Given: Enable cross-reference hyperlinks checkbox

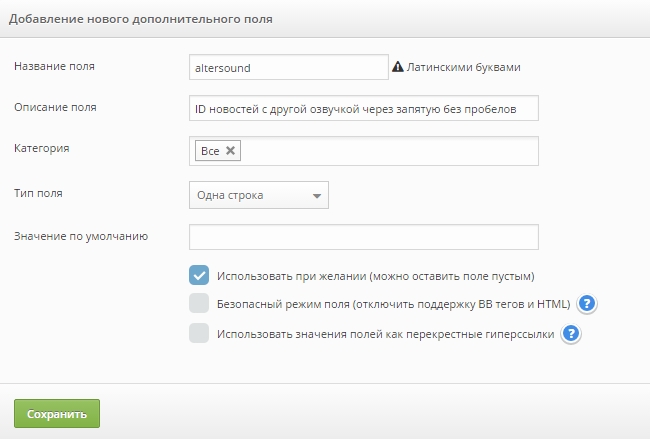Looking at the screenshot, I should click(199, 333).
